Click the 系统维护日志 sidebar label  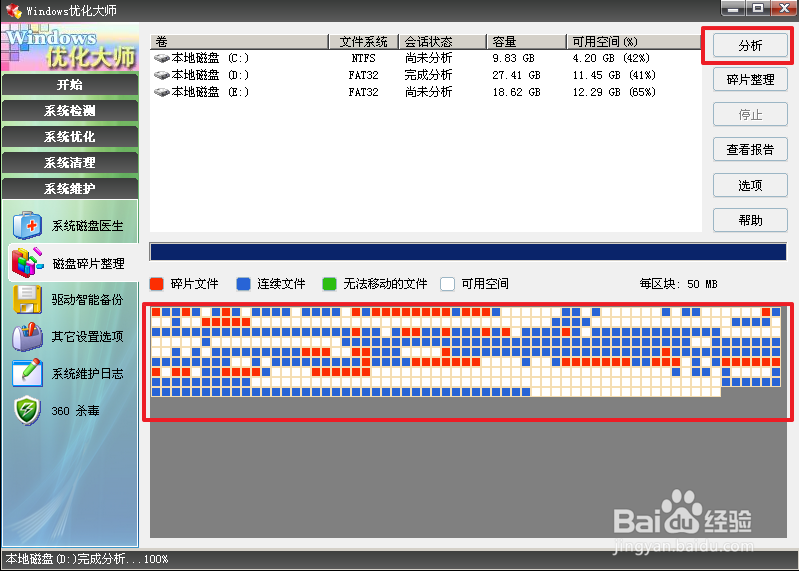pyautogui.click(x=87, y=374)
